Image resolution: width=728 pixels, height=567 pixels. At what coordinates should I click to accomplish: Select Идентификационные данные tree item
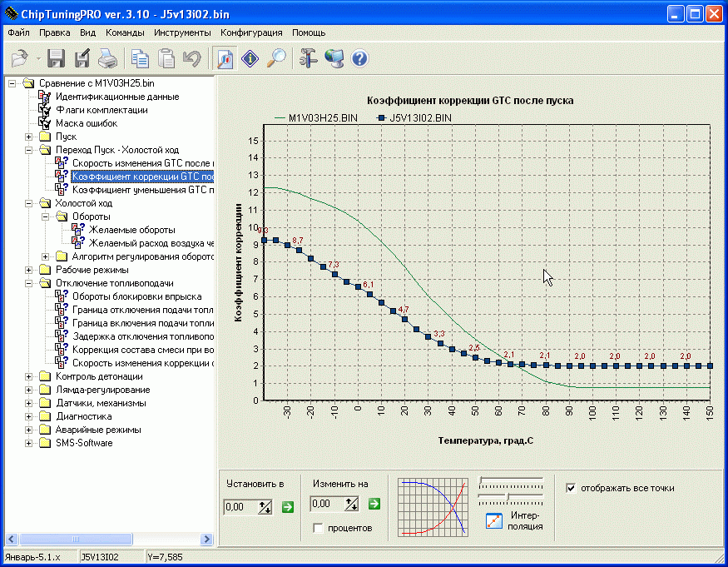(117, 97)
